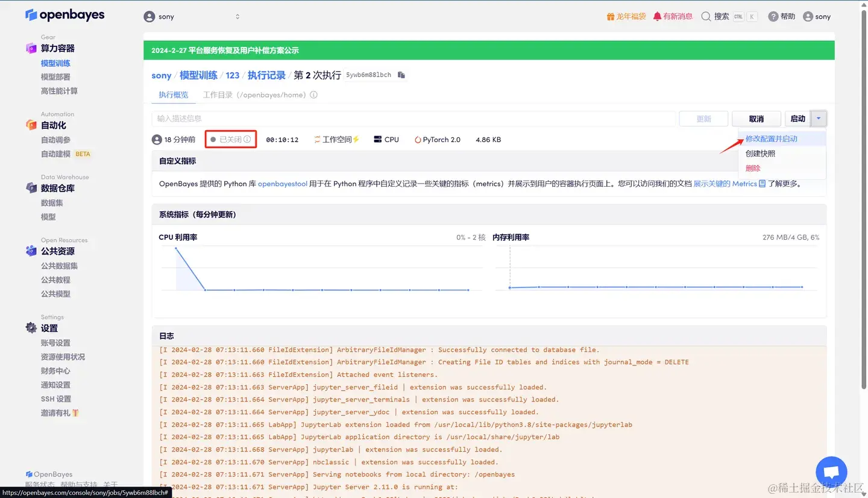
Task: Go to 模型训练 in sidebar
Action: (x=55, y=63)
